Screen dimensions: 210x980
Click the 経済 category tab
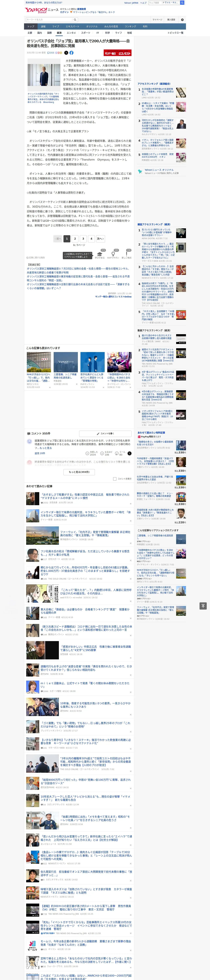[59, 33]
